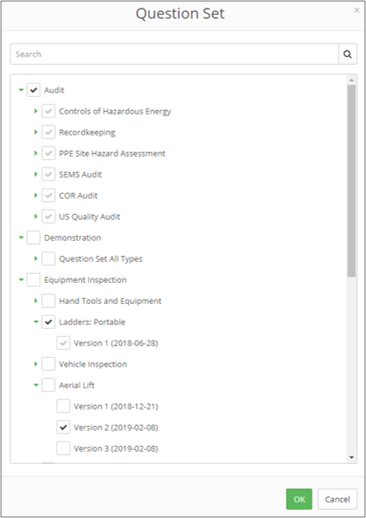The height and width of the screenshot is (518, 366).
Task: Check the Aerial Lift checkbox
Action: pyautogui.click(x=48, y=385)
